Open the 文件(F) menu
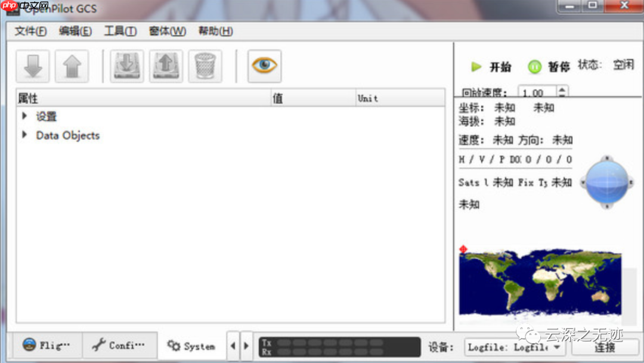Image resolution: width=644 pixels, height=363 pixels. [30, 31]
